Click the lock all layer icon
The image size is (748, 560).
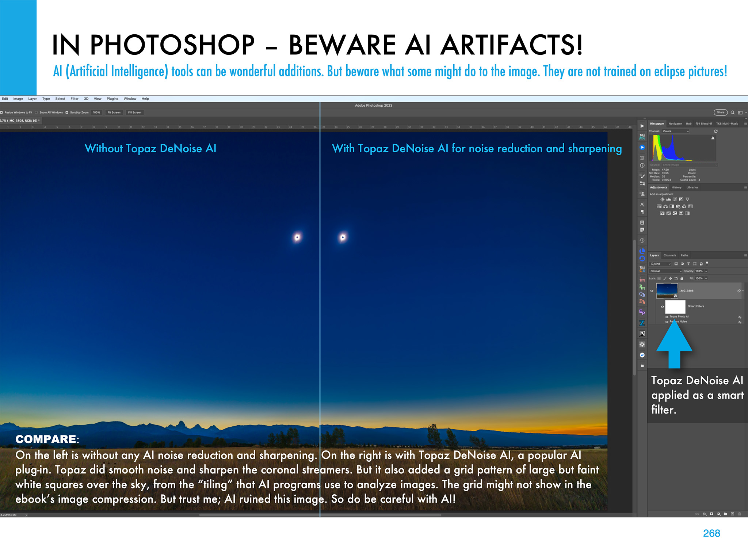[682, 278]
